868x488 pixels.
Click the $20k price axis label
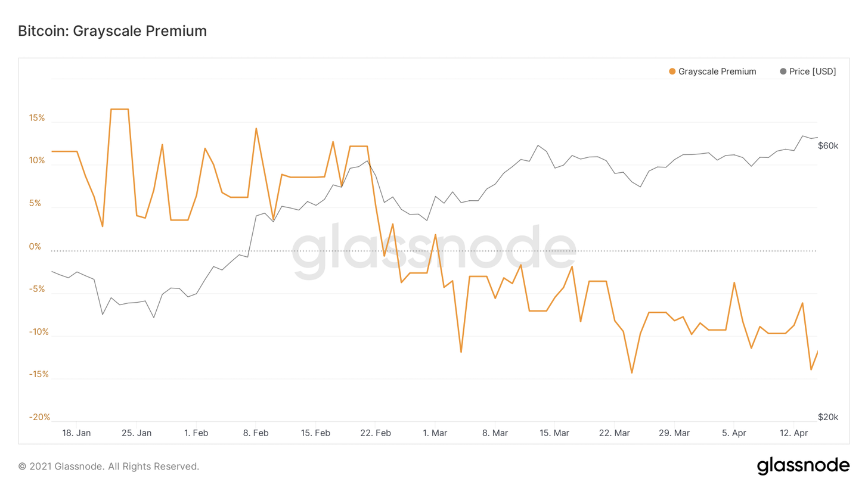(828, 417)
